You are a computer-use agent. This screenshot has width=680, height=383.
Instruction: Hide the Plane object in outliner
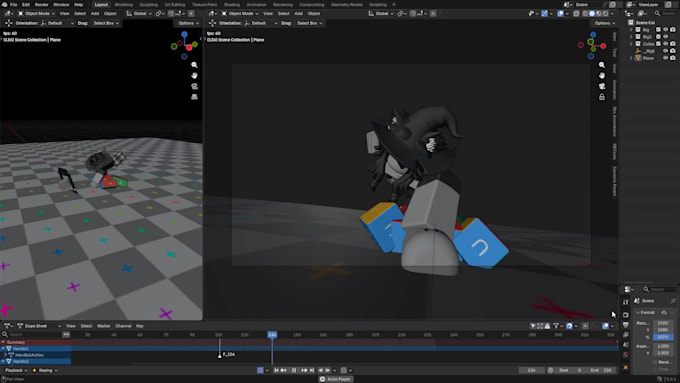pos(666,58)
